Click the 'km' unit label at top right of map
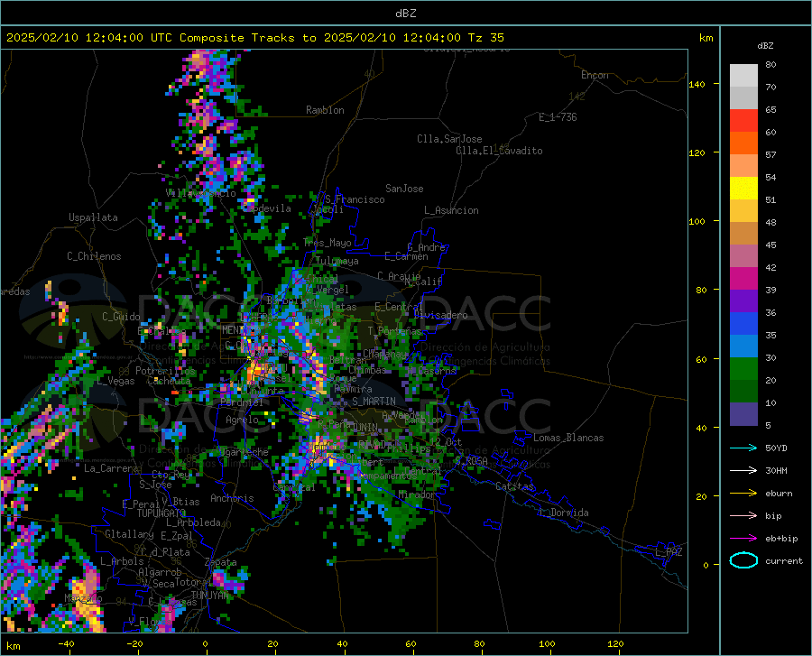Image resolution: width=812 pixels, height=656 pixels. pyautogui.click(x=706, y=38)
